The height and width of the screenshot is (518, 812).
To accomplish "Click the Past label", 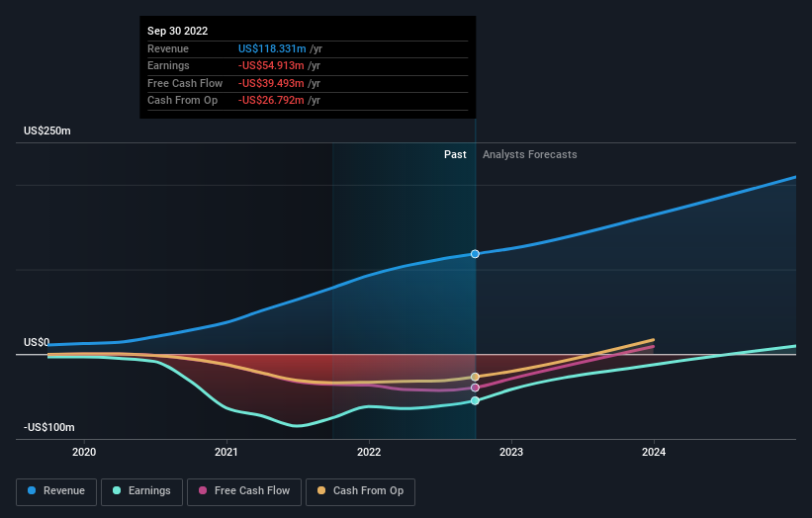I will click(455, 155).
